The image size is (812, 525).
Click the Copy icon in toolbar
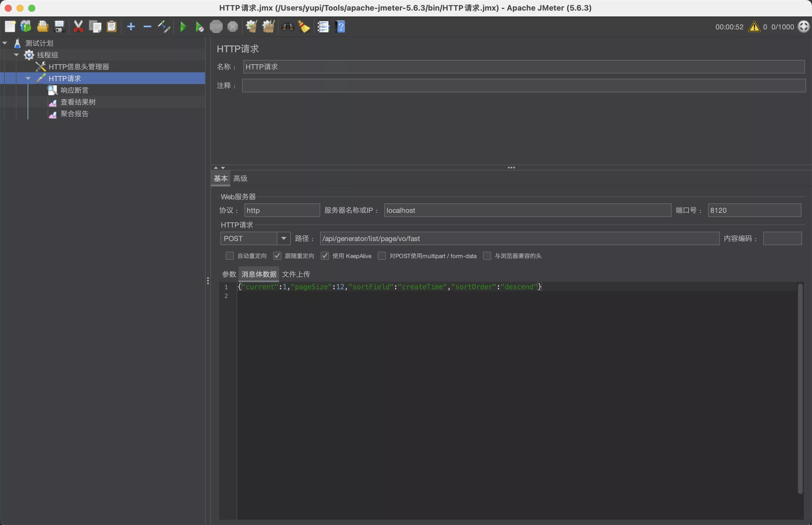pos(95,26)
